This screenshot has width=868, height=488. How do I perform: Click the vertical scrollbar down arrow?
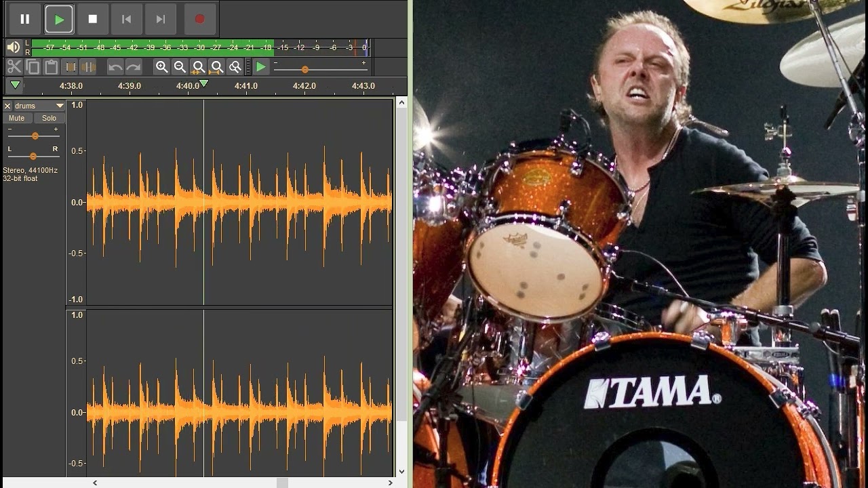[x=401, y=472]
